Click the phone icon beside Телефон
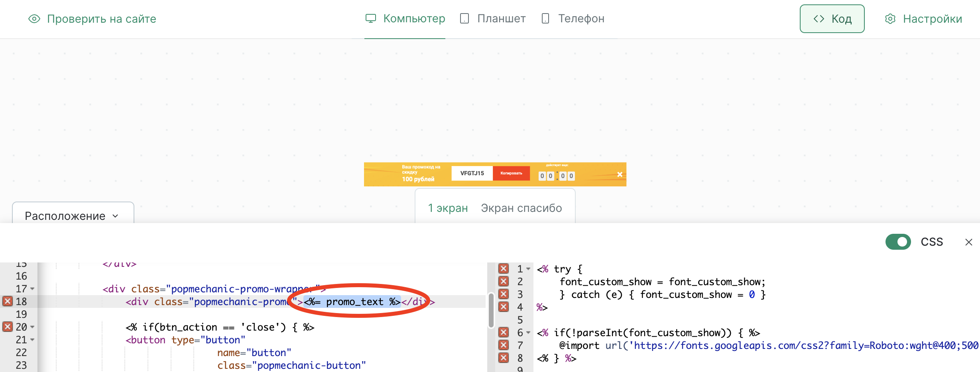The height and width of the screenshot is (372, 980). [545, 18]
